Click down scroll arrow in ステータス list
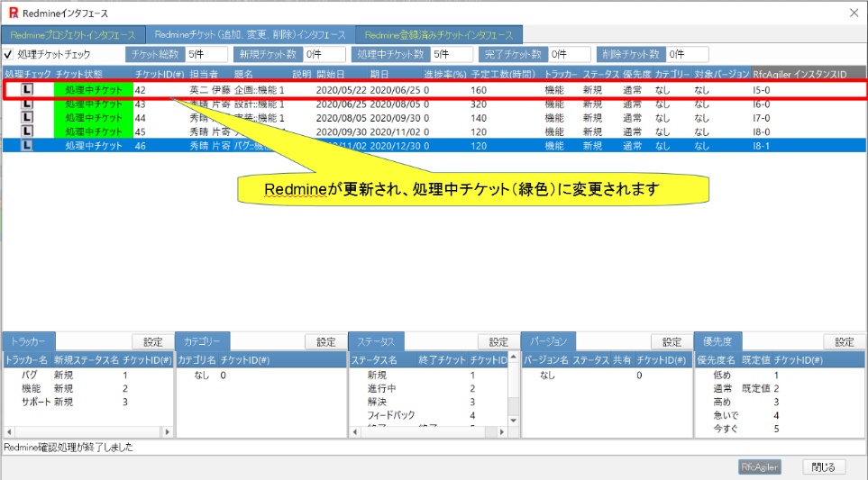This screenshot has height=480, width=868. (513, 421)
